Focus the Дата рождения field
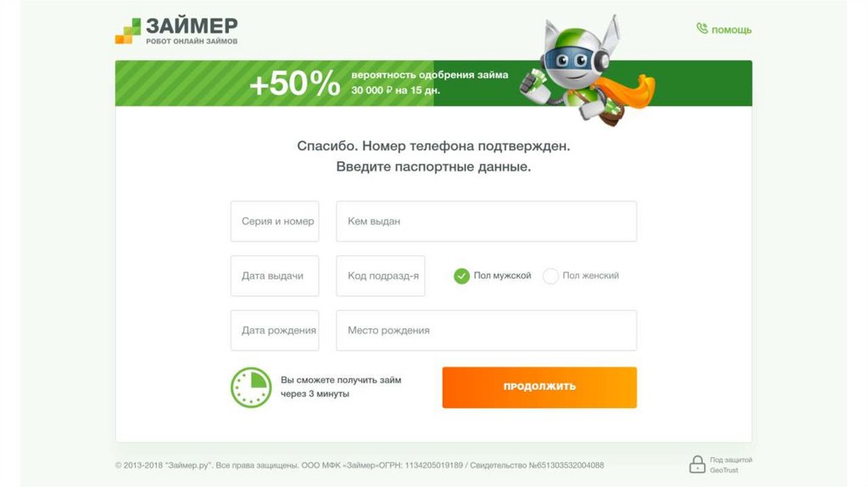This screenshot has width=868, height=487. click(x=275, y=330)
